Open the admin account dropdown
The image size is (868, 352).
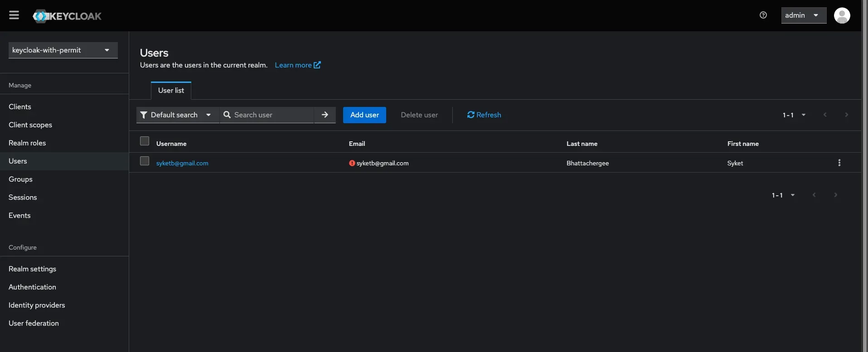coord(803,15)
